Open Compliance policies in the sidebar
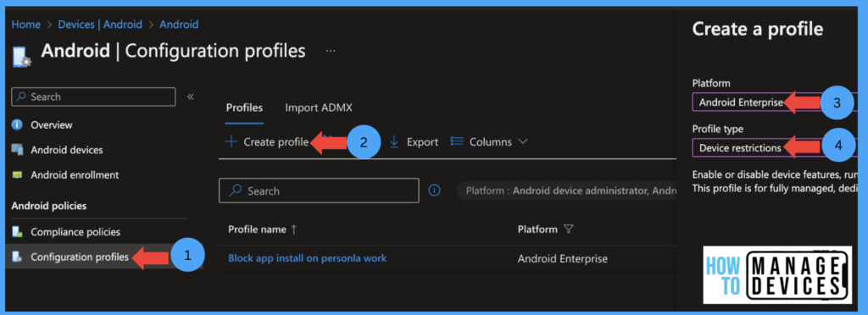Viewport: 868px width, 315px height. click(x=75, y=231)
